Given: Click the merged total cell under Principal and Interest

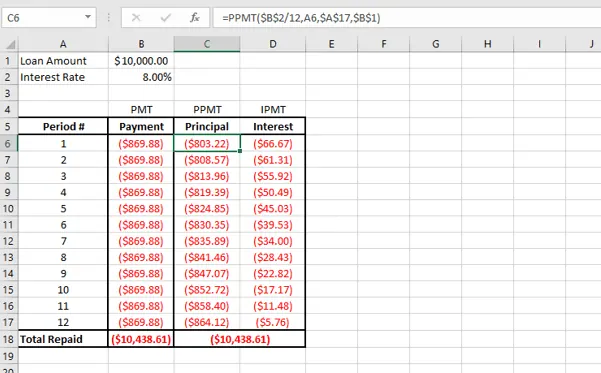Looking at the screenshot, I should click(x=240, y=339).
